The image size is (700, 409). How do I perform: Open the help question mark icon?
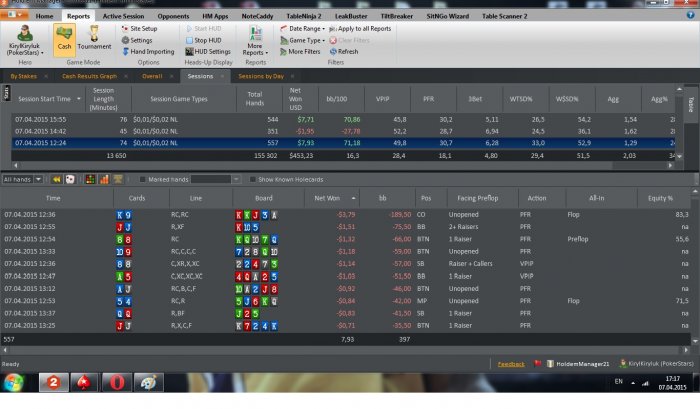point(690,15)
